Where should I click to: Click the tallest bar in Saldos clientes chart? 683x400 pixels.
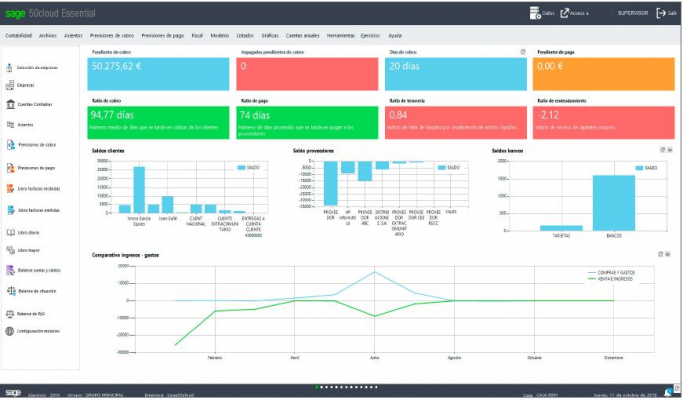[139, 190]
